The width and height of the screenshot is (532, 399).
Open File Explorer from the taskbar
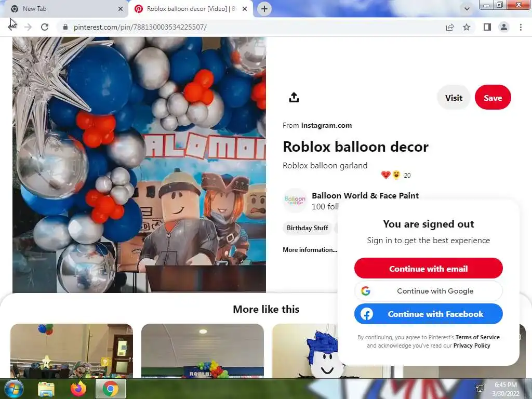click(46, 389)
